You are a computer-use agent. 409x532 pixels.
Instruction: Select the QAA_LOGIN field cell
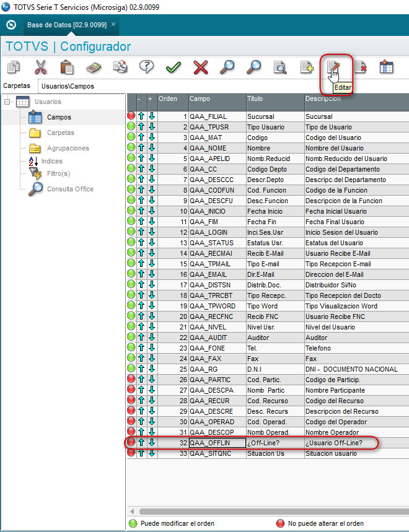coord(218,232)
